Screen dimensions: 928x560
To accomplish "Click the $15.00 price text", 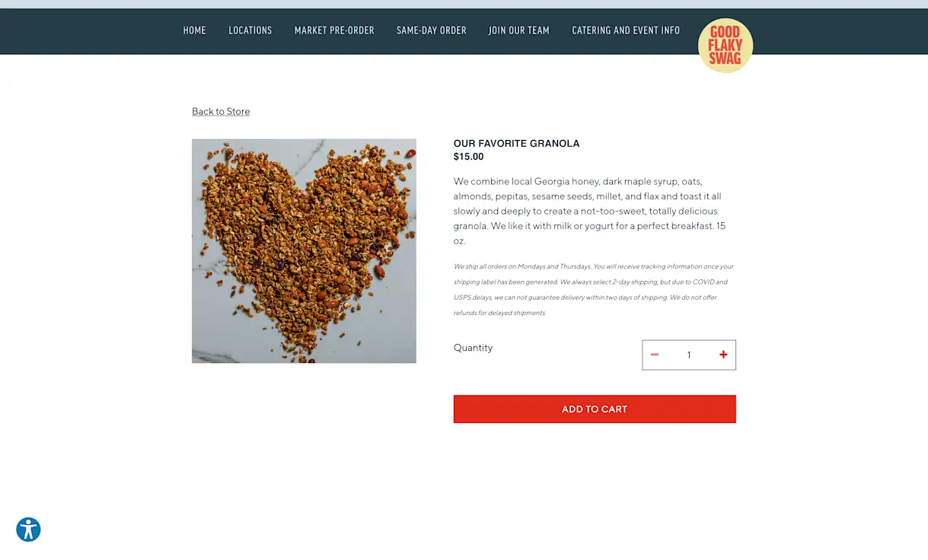I will pyautogui.click(x=469, y=157).
